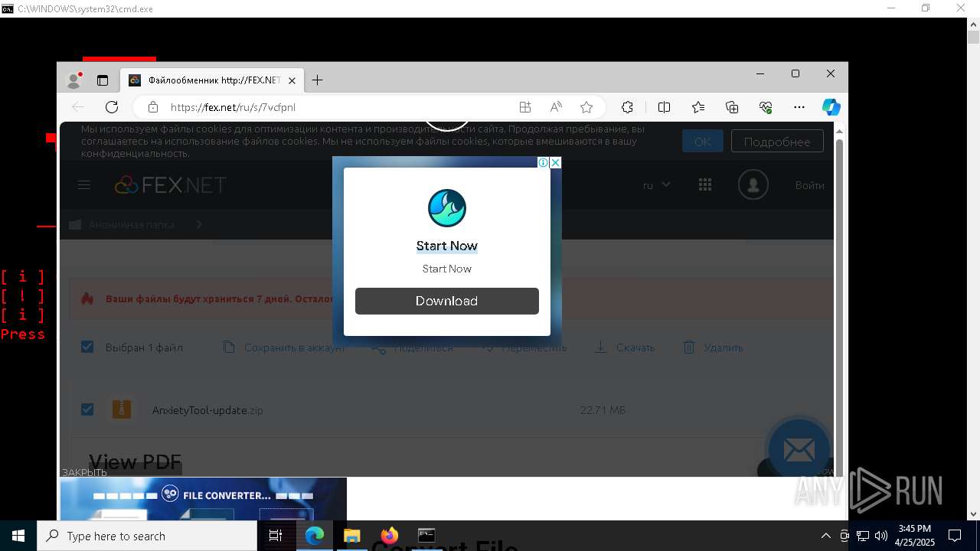Open Microsoft Edge taskbar icon
This screenshot has width=980, height=551.
point(315,536)
